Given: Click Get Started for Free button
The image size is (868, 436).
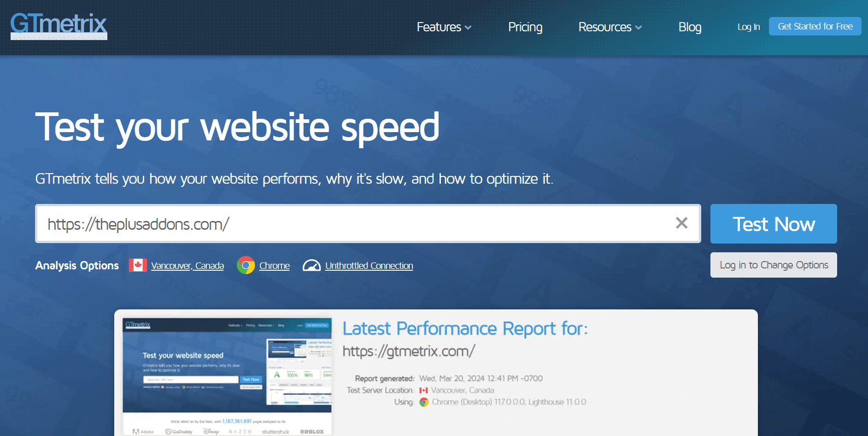Looking at the screenshot, I should (815, 26).
